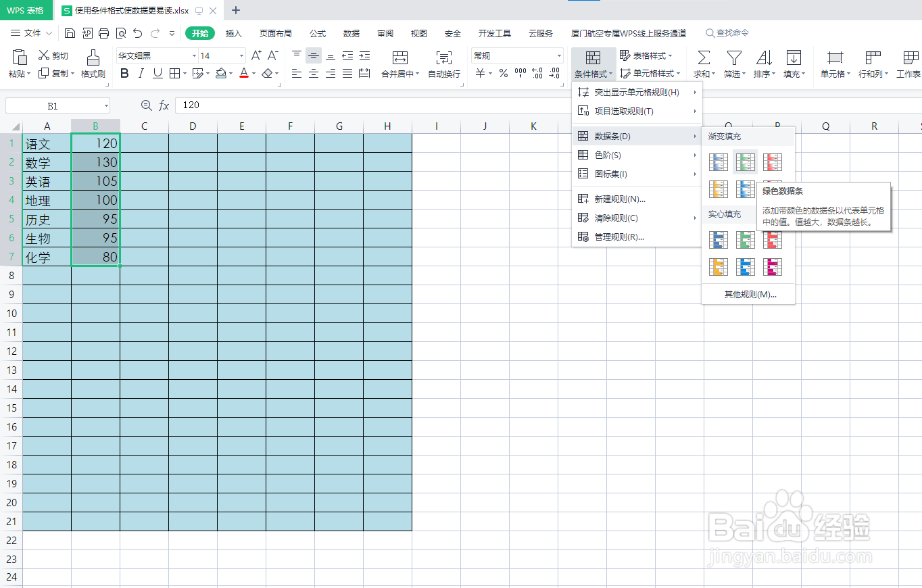Click the thousands separator icon
Screen dimensions: 922x588
520,74
